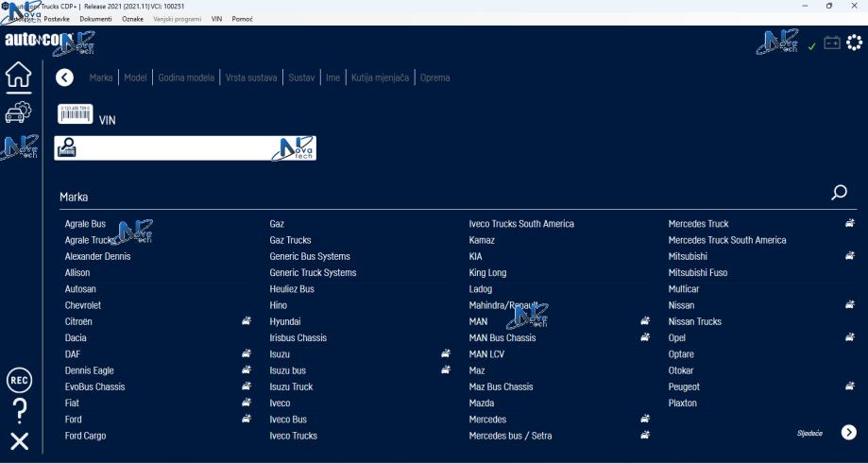Viewport: 868px width, 464px height.
Task: Open brand search magnifier icon
Action: 840,192
